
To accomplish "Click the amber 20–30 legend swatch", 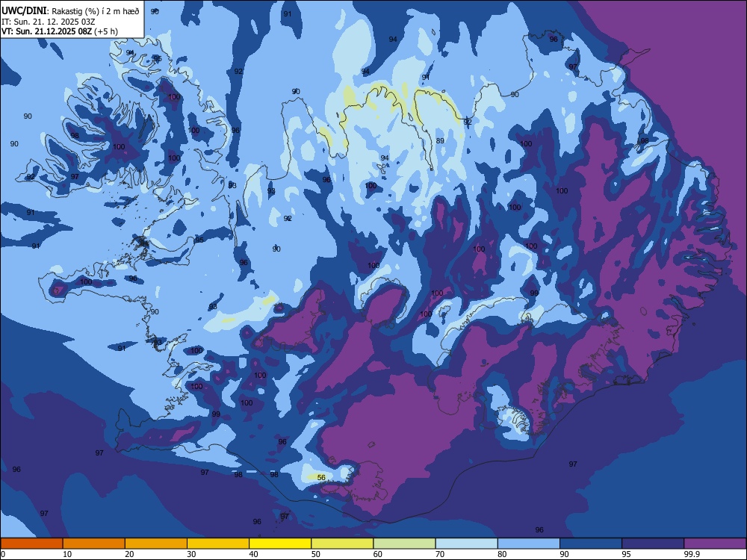I will (156, 544).
